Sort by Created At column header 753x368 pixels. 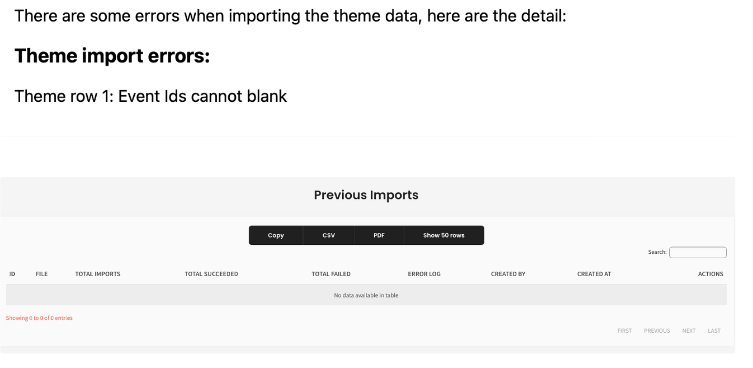pos(594,274)
